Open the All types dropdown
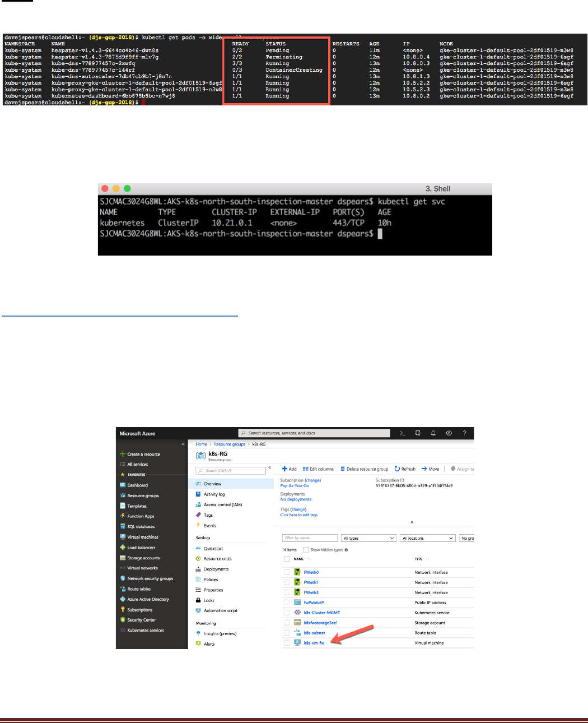The width and height of the screenshot is (588, 723). [x=369, y=538]
